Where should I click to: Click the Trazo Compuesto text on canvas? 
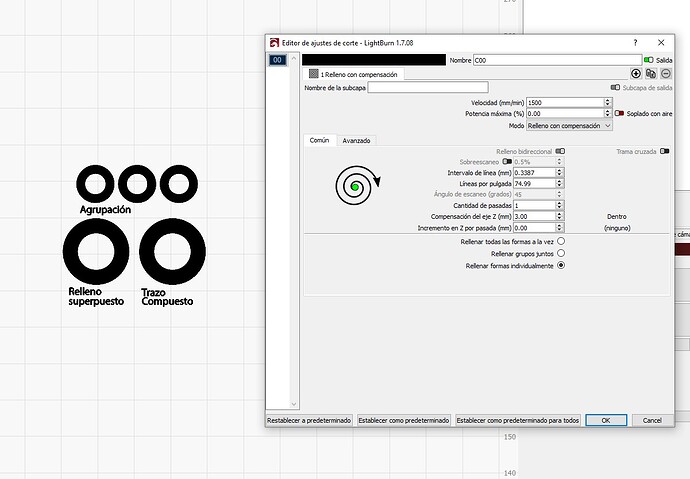[x=167, y=297]
